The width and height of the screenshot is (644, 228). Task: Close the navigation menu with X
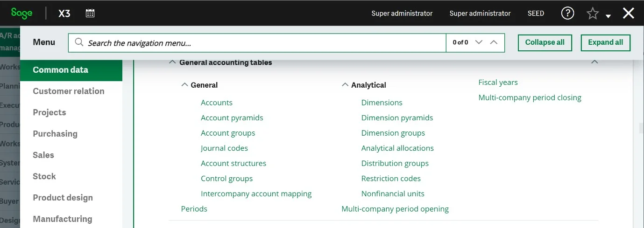[629, 14]
